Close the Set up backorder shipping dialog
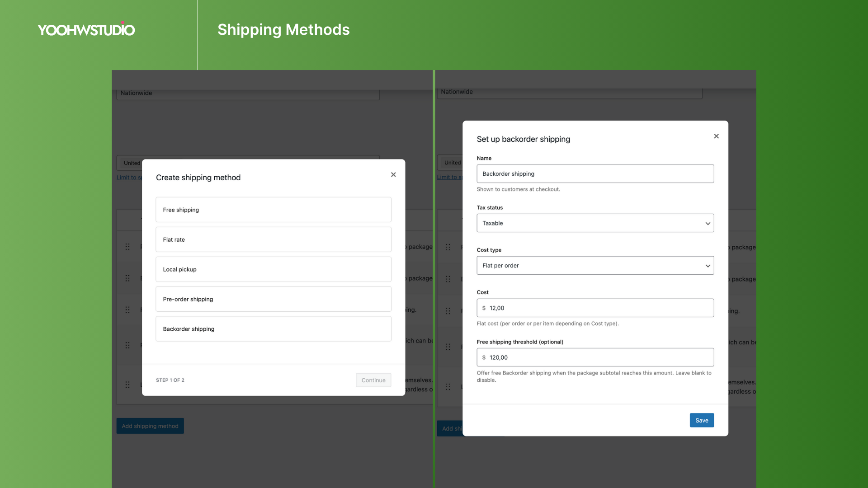The width and height of the screenshot is (868, 488). [x=716, y=136]
